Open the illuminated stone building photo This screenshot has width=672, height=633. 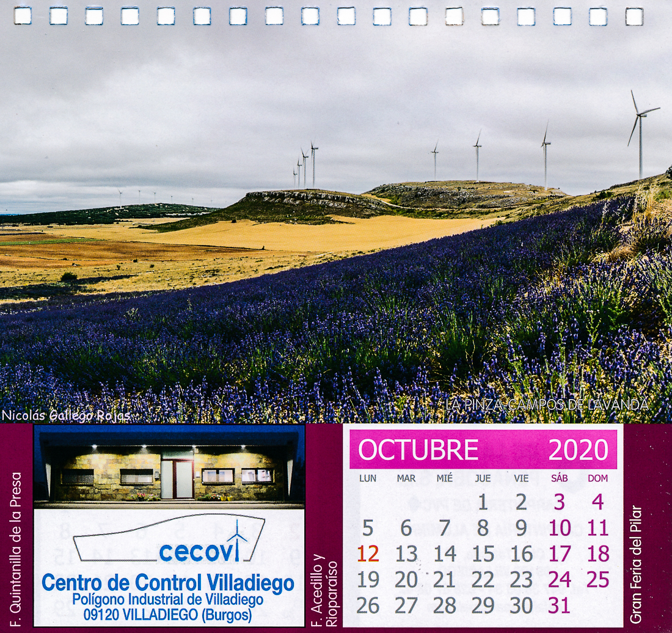click(169, 466)
